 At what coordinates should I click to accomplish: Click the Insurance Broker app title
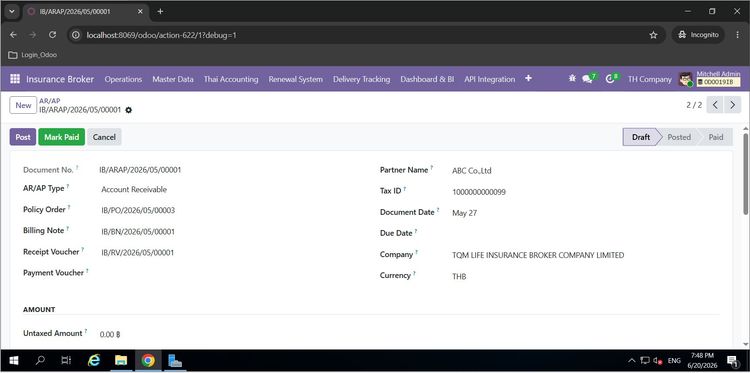click(60, 79)
